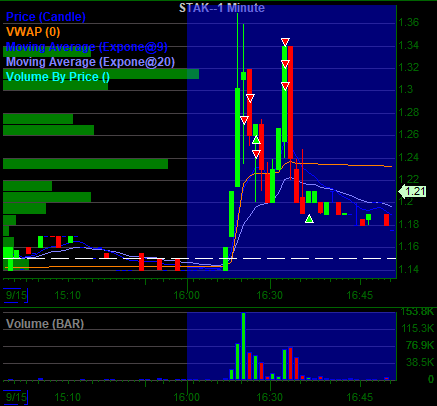Click the 1.36 price axis label
Image resolution: width=437 pixels, height=406 pixels.
click(409, 22)
